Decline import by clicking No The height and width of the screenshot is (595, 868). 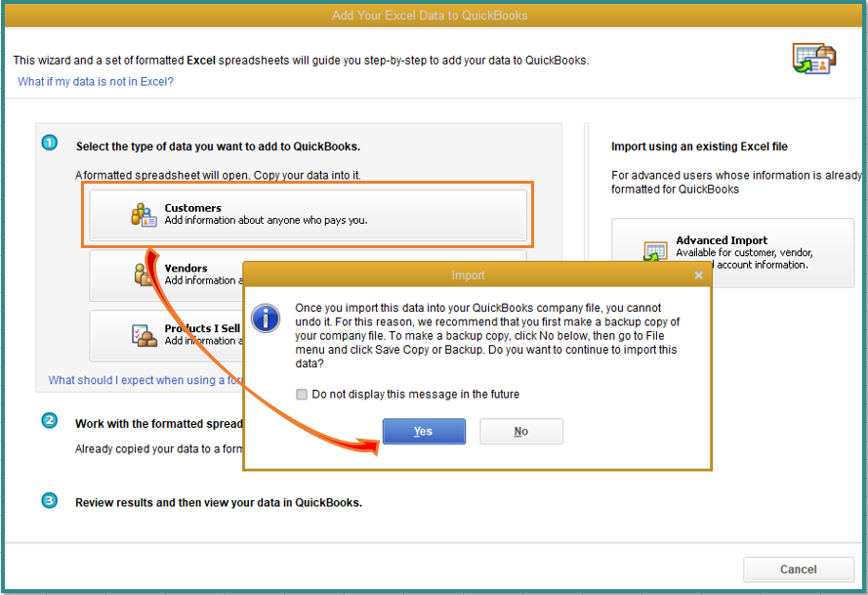click(521, 431)
